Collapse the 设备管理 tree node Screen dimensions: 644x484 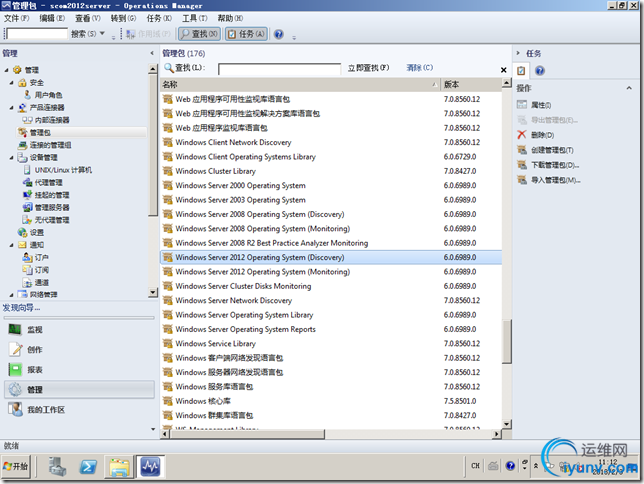(11, 157)
